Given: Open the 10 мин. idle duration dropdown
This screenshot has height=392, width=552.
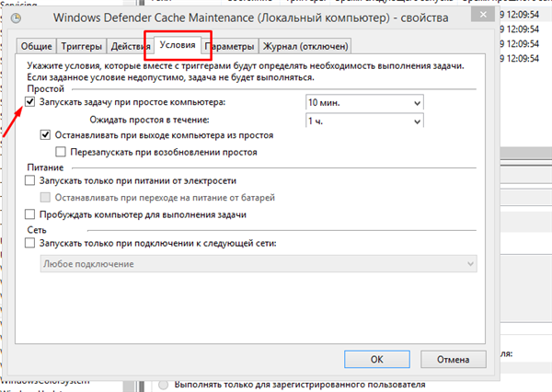Looking at the screenshot, I should click(364, 103).
